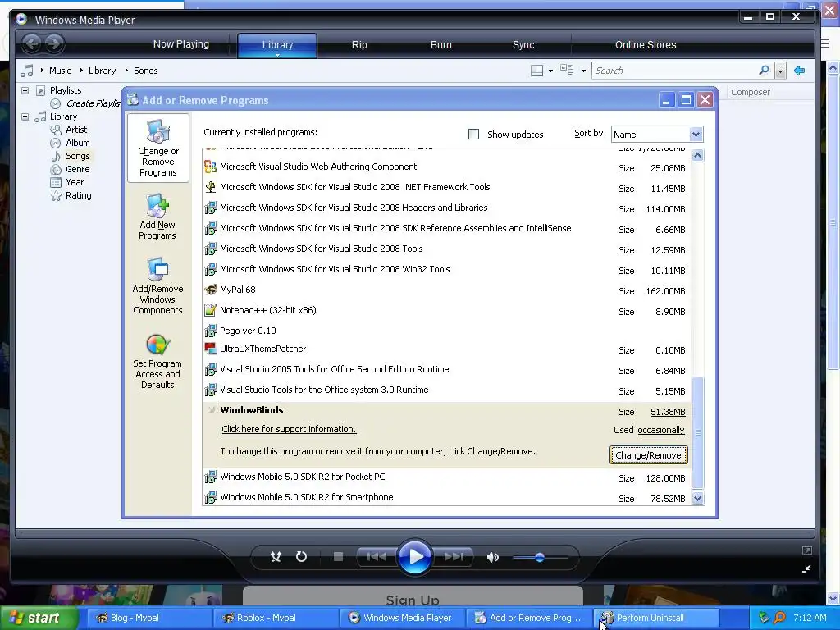Select the Year library item
Viewport: 840px width, 630px height.
click(75, 183)
